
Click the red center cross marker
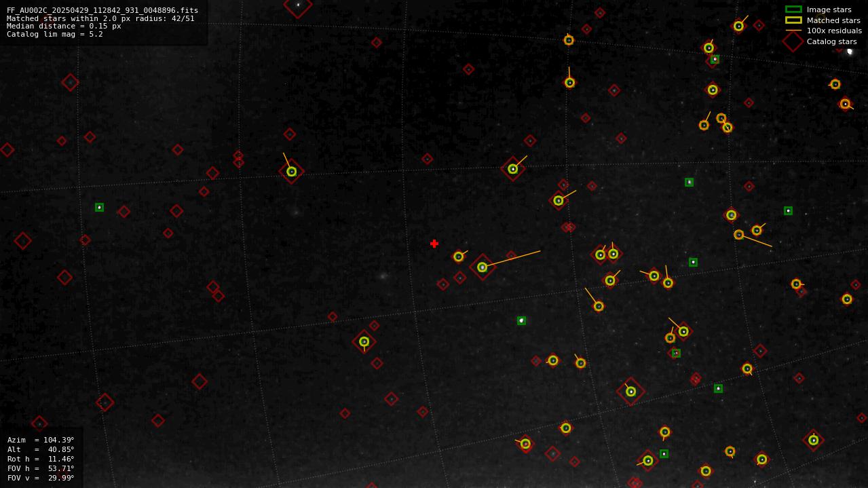pyautogui.click(x=434, y=244)
